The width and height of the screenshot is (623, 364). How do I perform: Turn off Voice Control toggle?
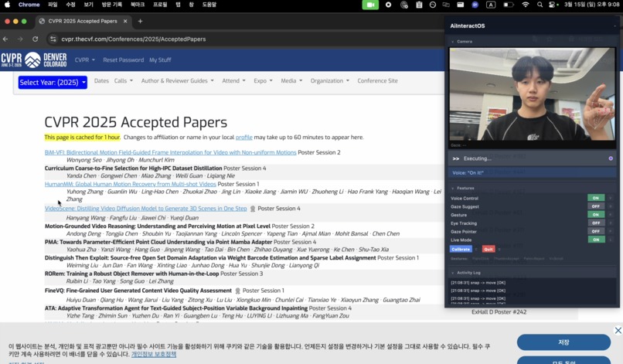(596, 198)
